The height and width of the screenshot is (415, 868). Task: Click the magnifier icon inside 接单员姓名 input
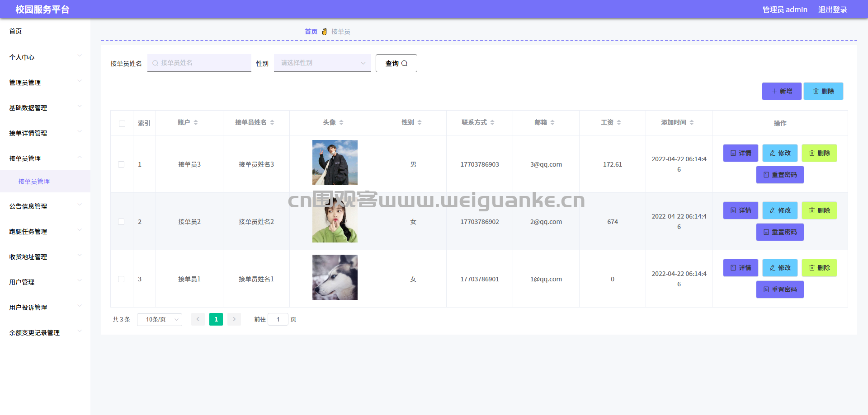tap(156, 63)
